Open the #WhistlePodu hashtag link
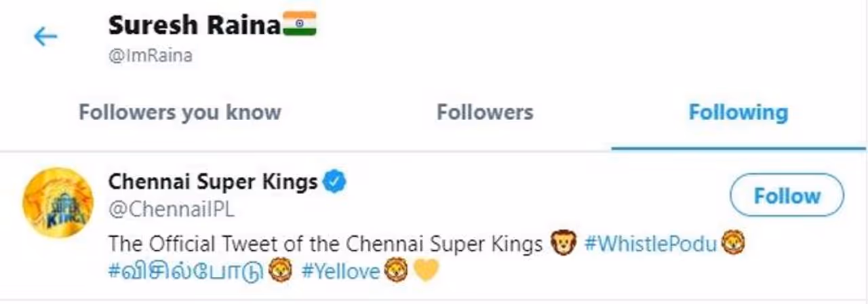This screenshot has width=868, height=304. [650, 244]
